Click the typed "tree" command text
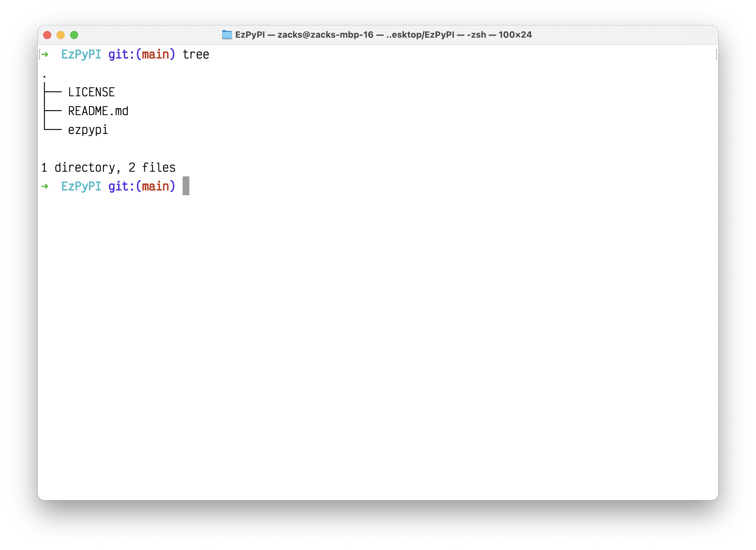The width and height of the screenshot is (756, 550). coord(196,54)
